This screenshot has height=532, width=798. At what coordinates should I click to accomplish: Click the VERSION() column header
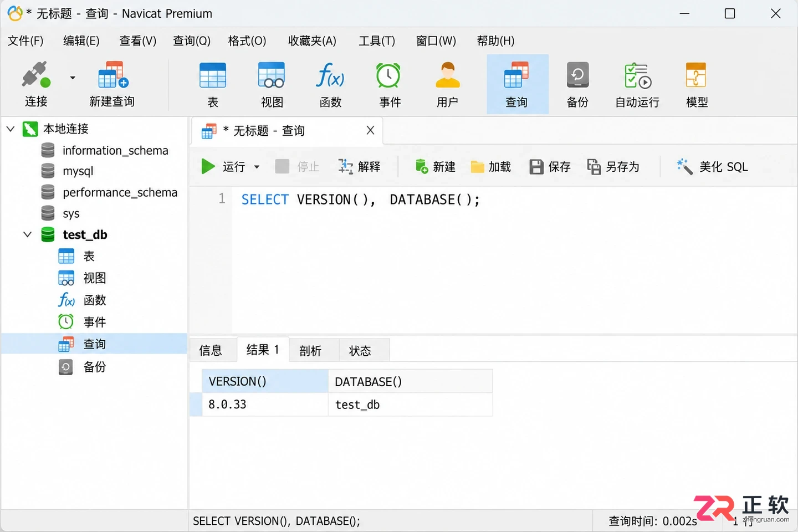(265, 381)
